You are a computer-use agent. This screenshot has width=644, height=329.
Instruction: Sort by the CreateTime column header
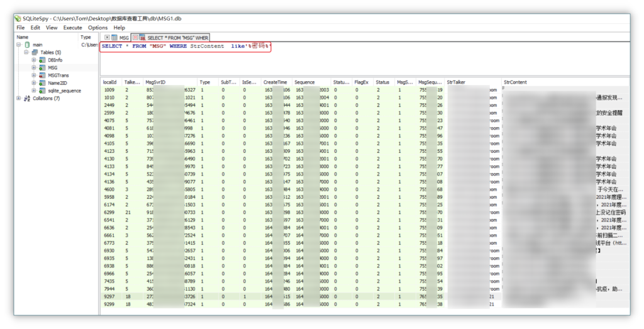[x=277, y=82]
